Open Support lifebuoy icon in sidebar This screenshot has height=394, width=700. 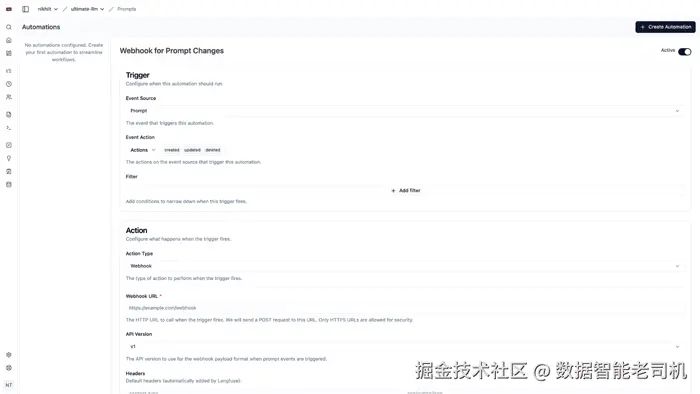8,368
